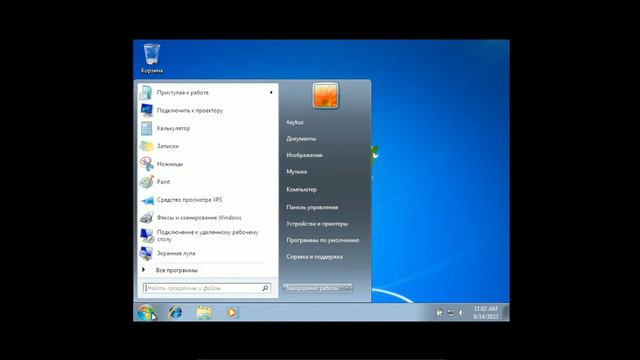This screenshot has height=360, width=640.
Task: Click the Show desktop strip
Action: tap(506, 313)
